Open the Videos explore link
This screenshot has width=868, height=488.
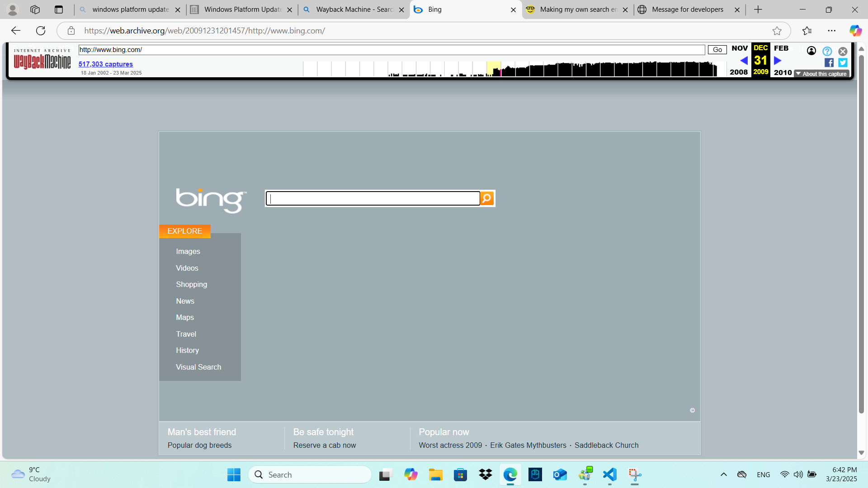(187, 268)
